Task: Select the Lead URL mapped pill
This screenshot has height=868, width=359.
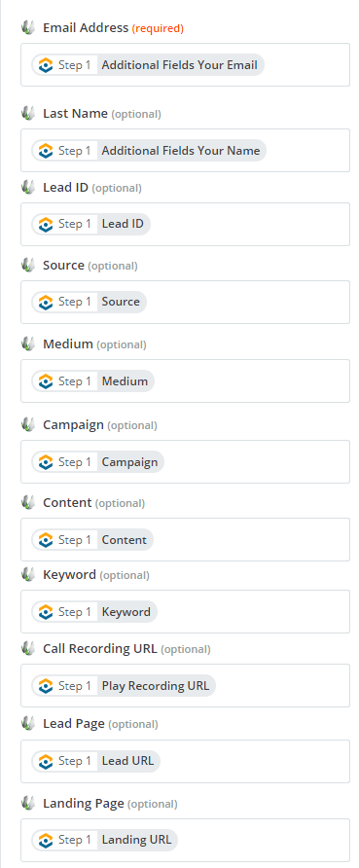Action: point(95,761)
